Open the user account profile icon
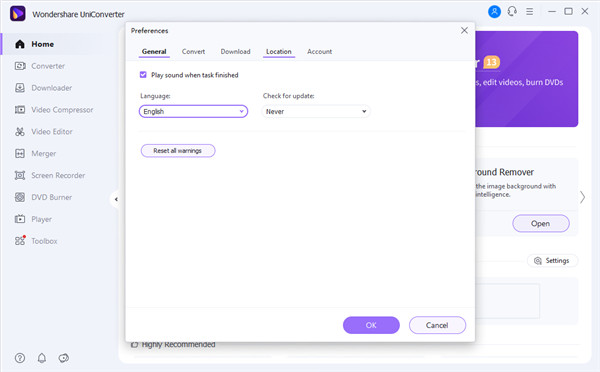The height and width of the screenshot is (372, 600). [x=494, y=11]
